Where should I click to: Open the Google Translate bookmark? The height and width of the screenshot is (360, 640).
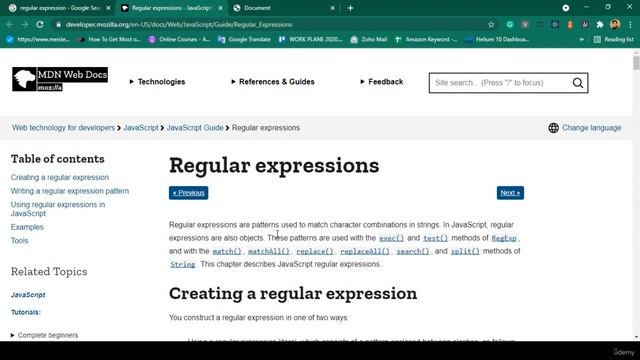(244, 39)
